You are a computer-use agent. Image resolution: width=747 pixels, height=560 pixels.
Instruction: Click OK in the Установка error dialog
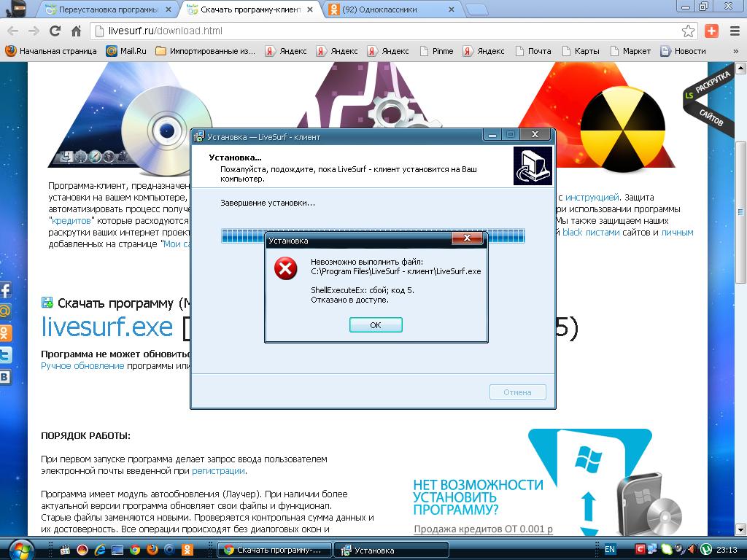pyautogui.click(x=376, y=324)
